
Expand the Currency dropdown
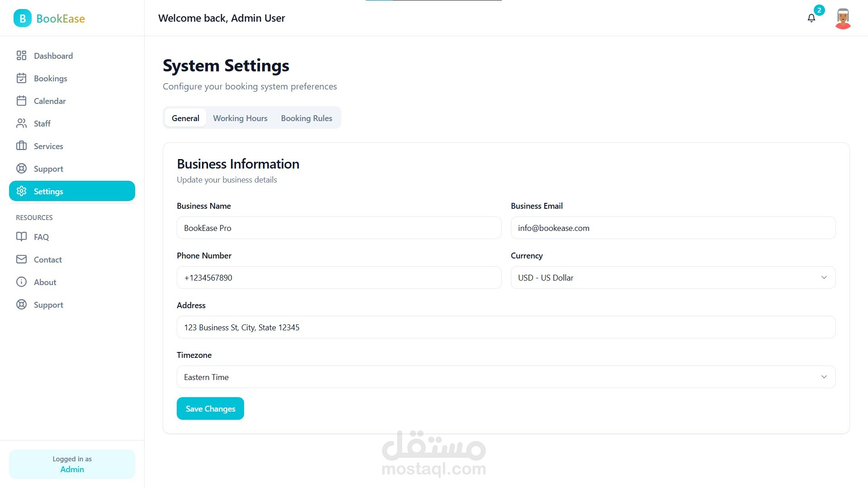tap(673, 277)
